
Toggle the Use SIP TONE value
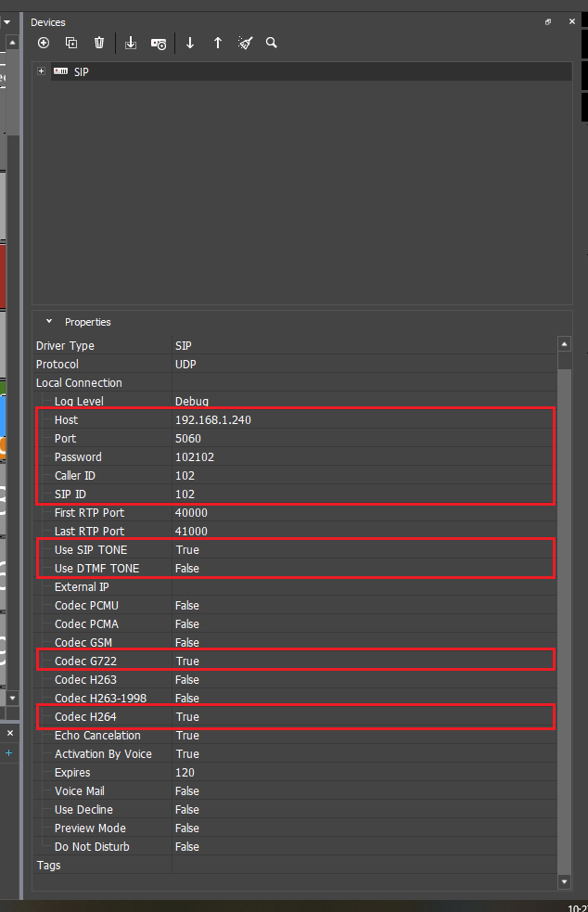[x=187, y=549]
